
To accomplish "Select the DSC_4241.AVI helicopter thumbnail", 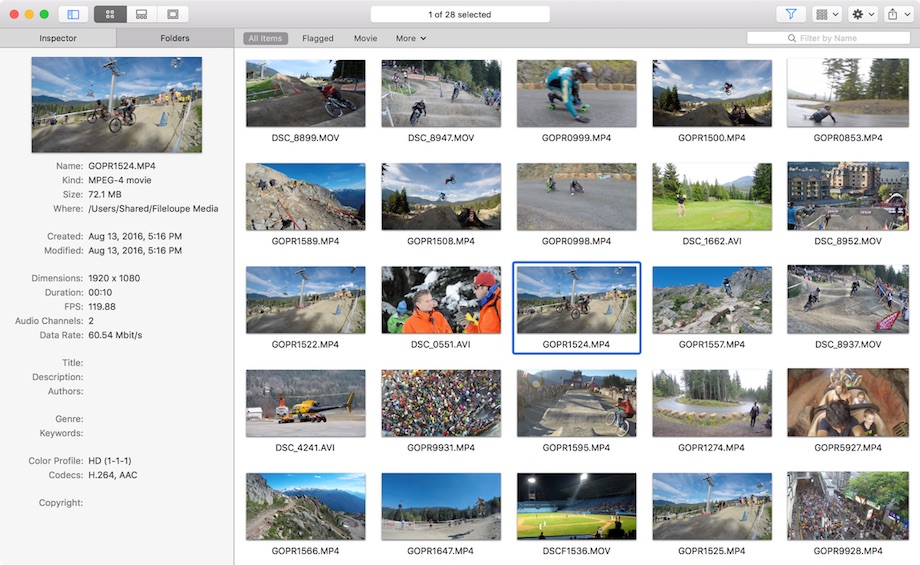I will pyautogui.click(x=305, y=403).
